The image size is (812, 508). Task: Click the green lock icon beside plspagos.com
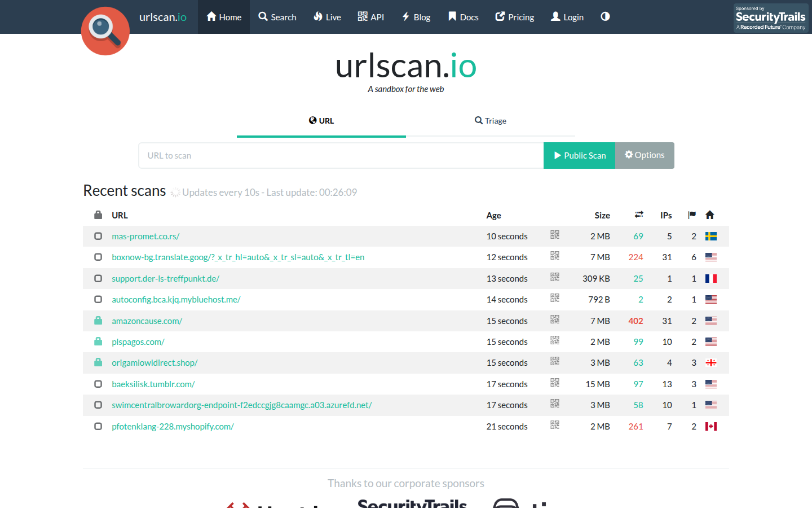point(98,341)
